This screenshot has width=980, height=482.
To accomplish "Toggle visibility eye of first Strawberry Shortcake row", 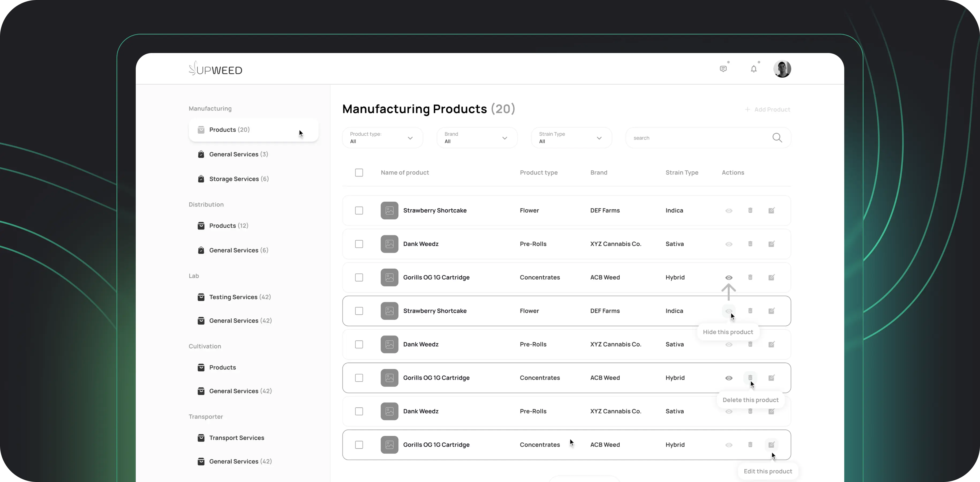I will pos(729,211).
